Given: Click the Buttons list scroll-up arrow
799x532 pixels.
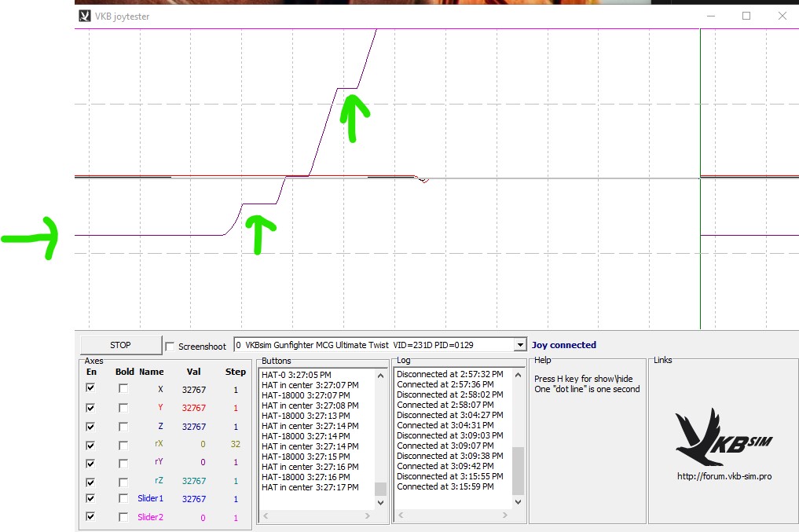Looking at the screenshot, I should [x=380, y=376].
